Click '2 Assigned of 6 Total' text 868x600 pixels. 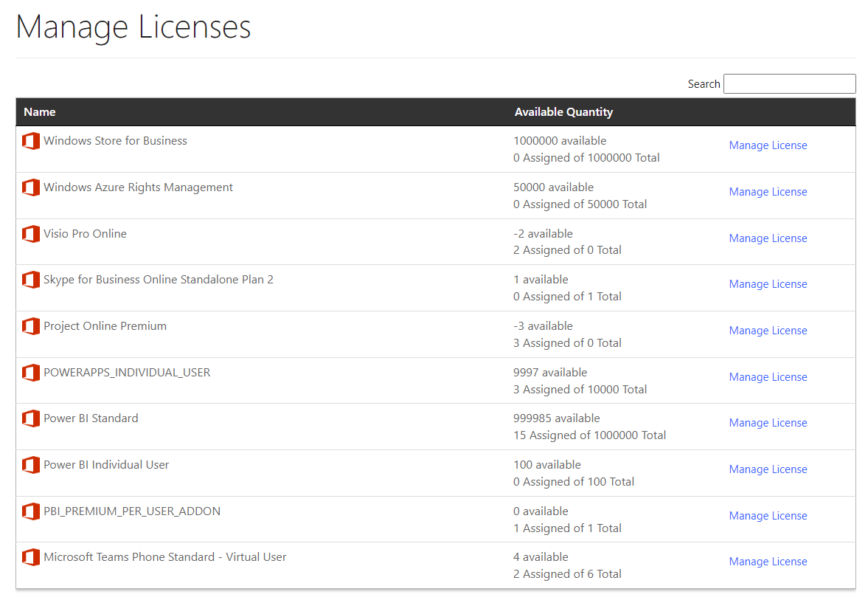click(x=567, y=574)
